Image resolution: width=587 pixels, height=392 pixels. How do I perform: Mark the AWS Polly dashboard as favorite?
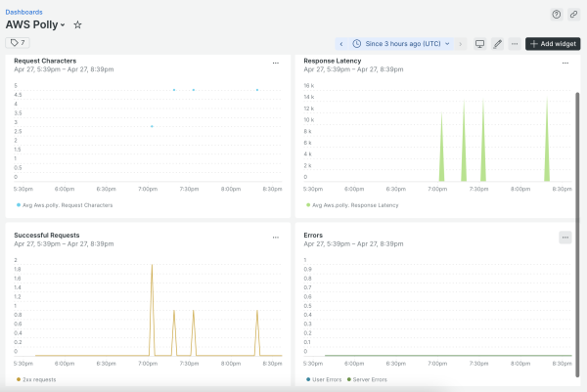click(x=77, y=25)
